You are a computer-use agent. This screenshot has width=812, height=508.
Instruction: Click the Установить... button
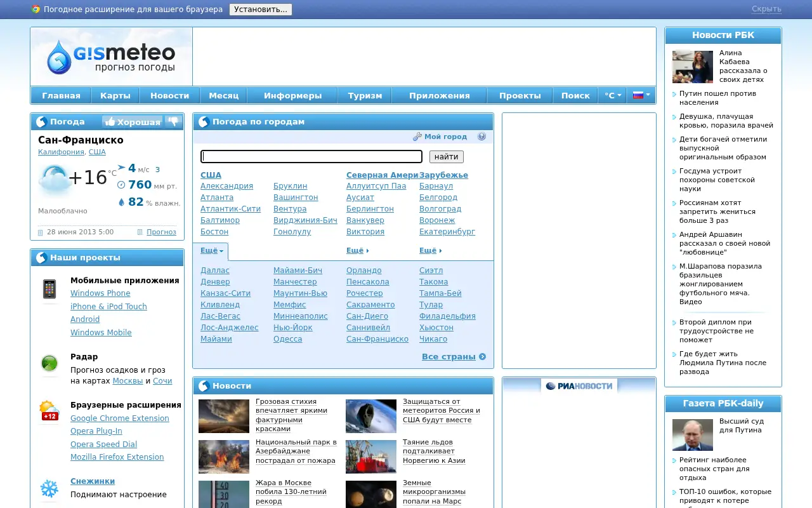(x=261, y=10)
